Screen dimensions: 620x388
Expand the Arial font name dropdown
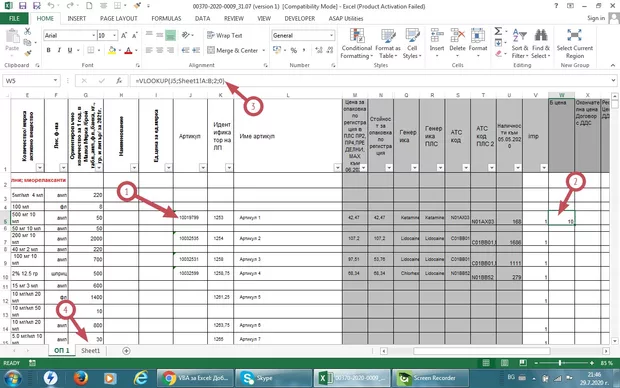tap(94, 36)
